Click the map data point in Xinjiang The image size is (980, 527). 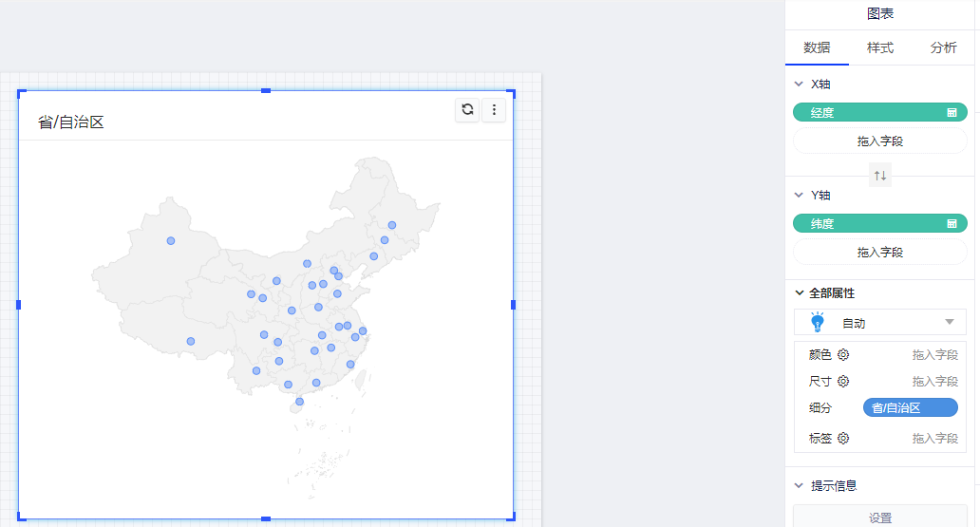(171, 241)
